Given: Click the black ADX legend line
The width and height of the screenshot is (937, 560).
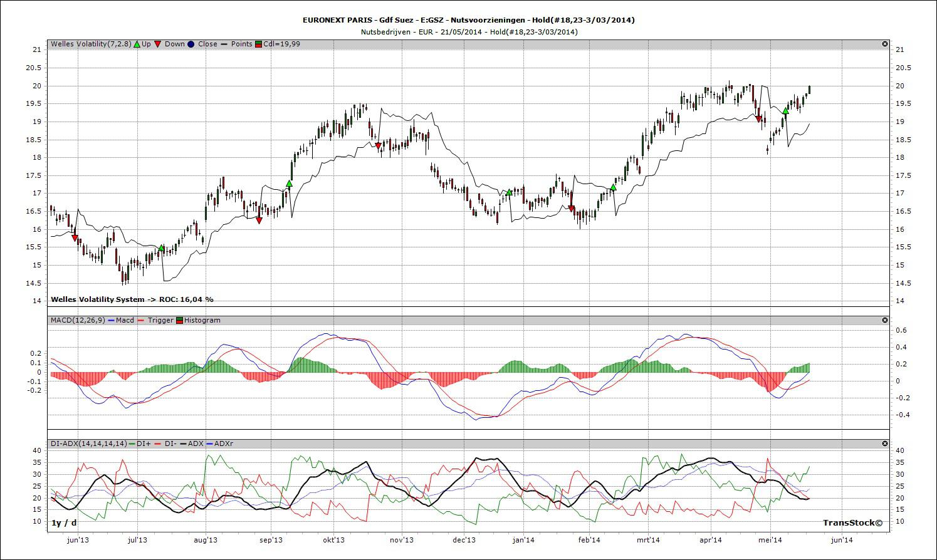Looking at the screenshot, I should coord(182,443).
